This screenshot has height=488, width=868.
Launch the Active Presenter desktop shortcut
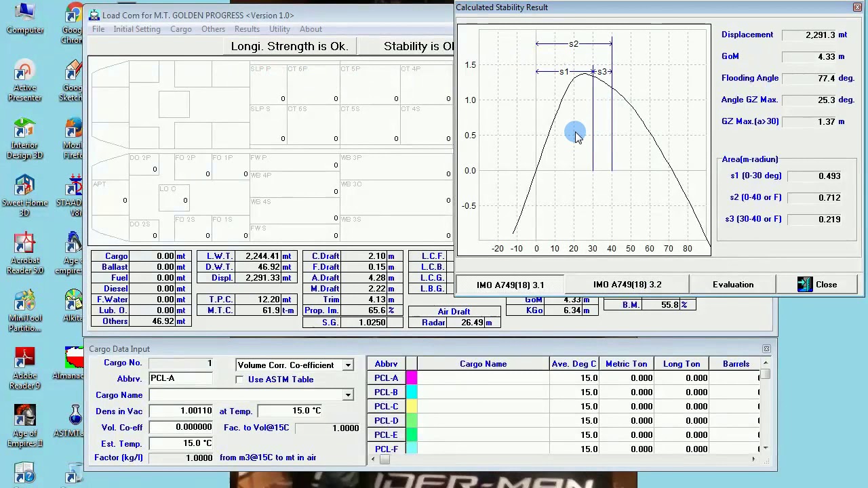pos(25,83)
